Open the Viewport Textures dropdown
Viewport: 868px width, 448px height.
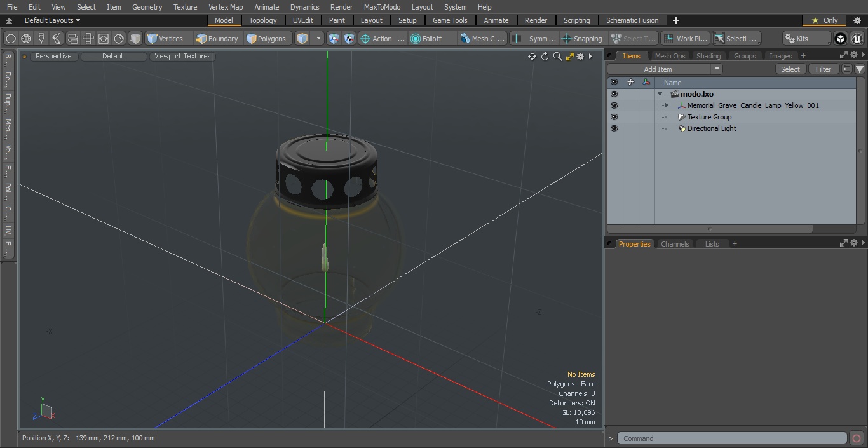[182, 57]
